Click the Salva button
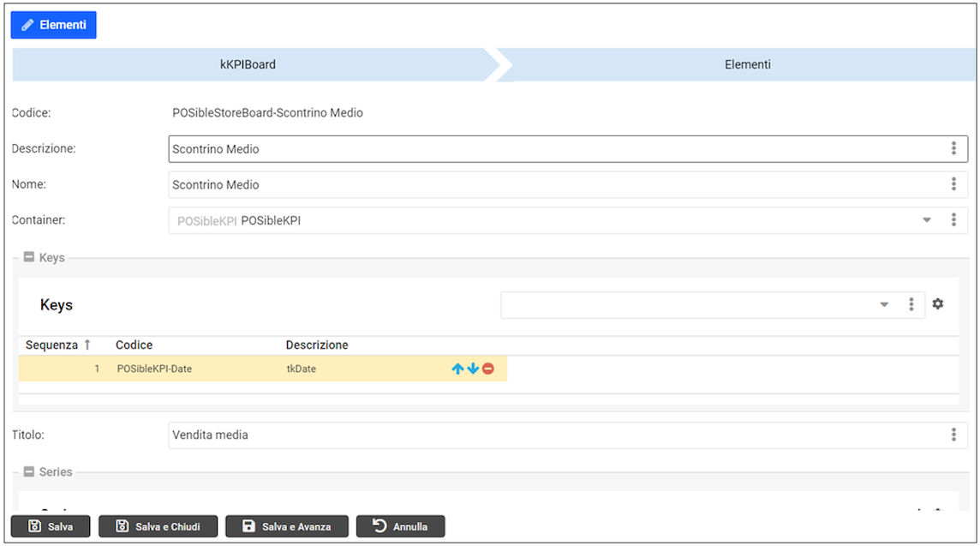Viewport: 980px width, 546px height. point(51,526)
